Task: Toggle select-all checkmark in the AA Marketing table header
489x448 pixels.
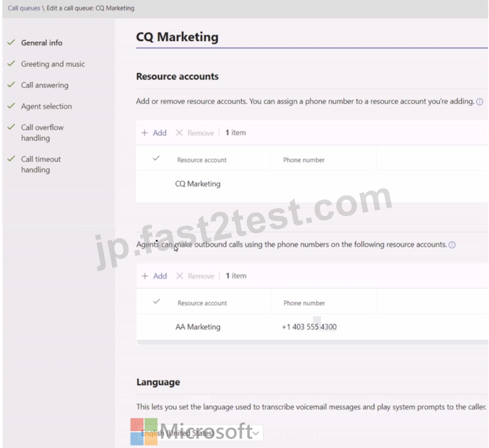Action: click(x=156, y=301)
